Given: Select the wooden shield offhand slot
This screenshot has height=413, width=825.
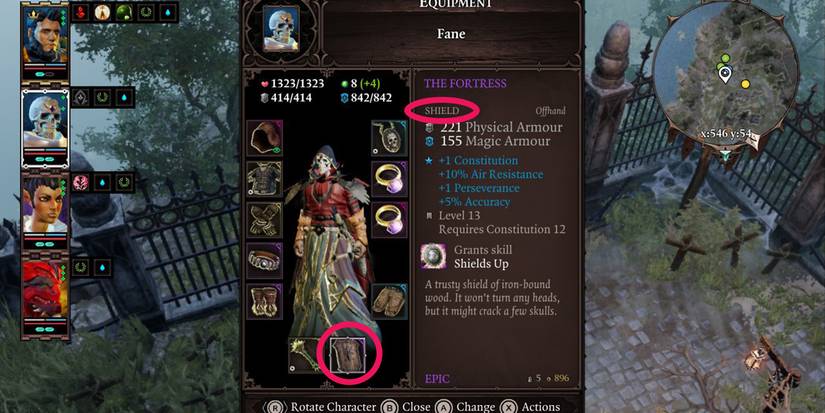Looking at the screenshot, I should coord(347,356).
